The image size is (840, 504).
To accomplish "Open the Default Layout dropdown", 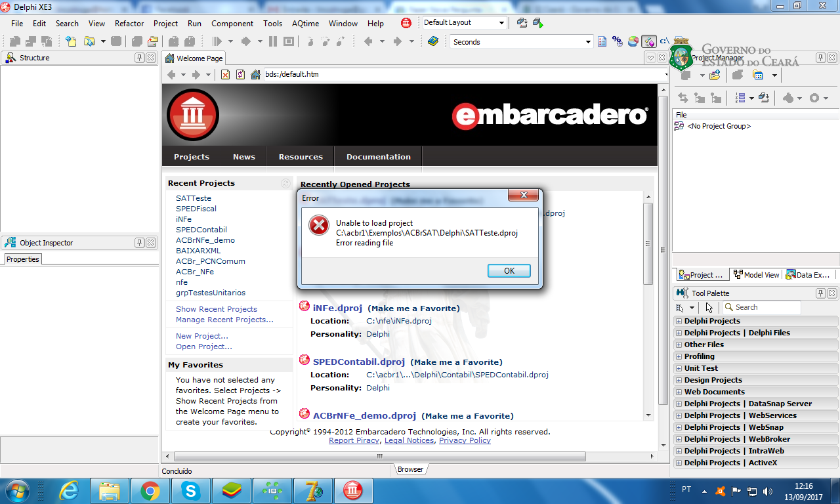I will pyautogui.click(x=501, y=23).
